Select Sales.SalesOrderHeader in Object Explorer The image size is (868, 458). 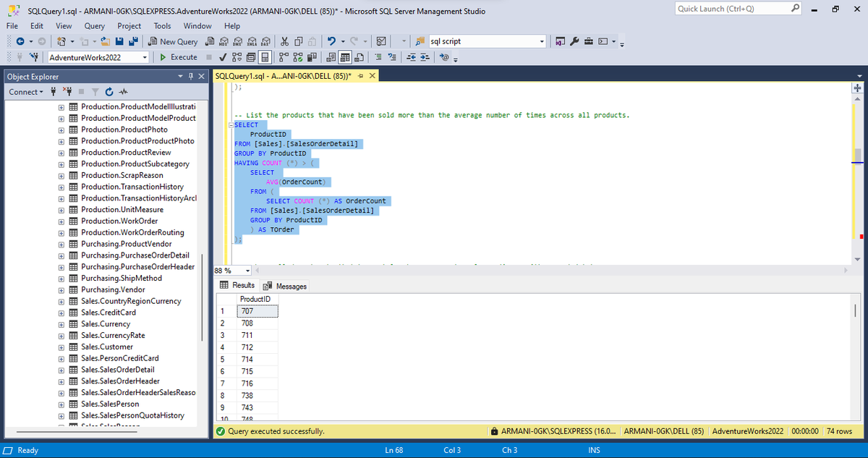pos(120,381)
